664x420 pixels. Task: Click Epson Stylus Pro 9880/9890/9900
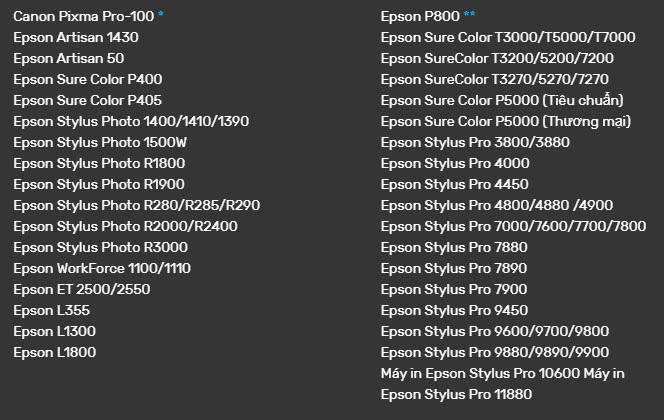pos(495,352)
